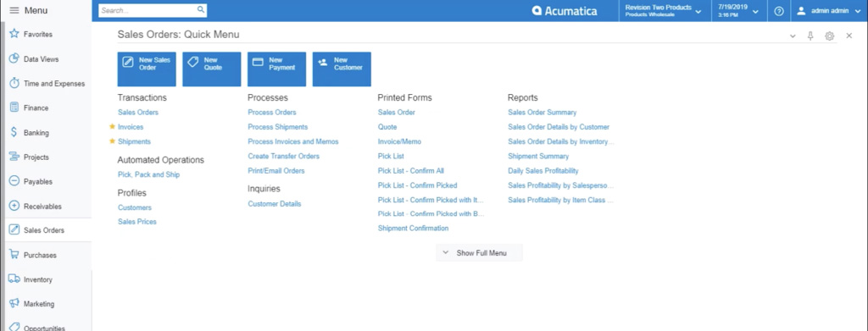Open Daily Sales Profitability report
This screenshot has width=868, height=331.
click(x=543, y=171)
